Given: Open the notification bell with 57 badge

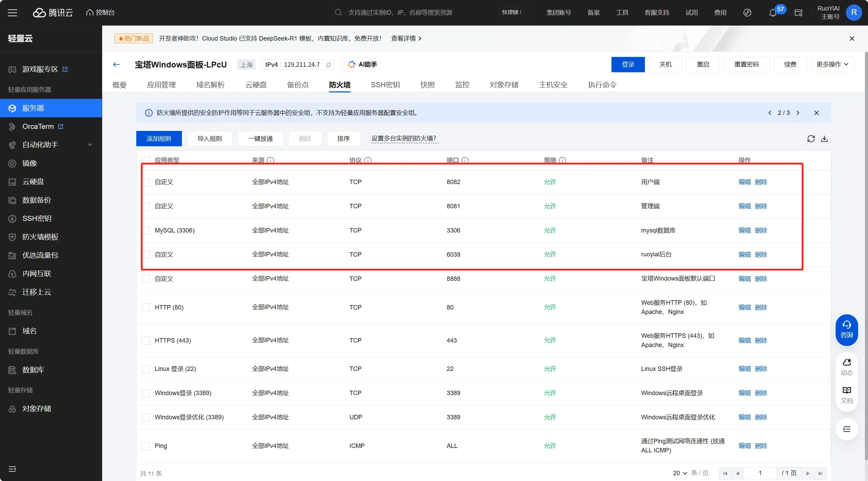Looking at the screenshot, I should pyautogui.click(x=773, y=13).
